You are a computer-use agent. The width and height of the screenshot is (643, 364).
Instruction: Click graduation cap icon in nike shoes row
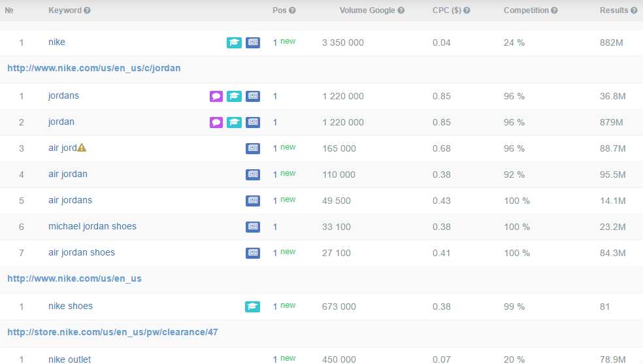point(253,306)
